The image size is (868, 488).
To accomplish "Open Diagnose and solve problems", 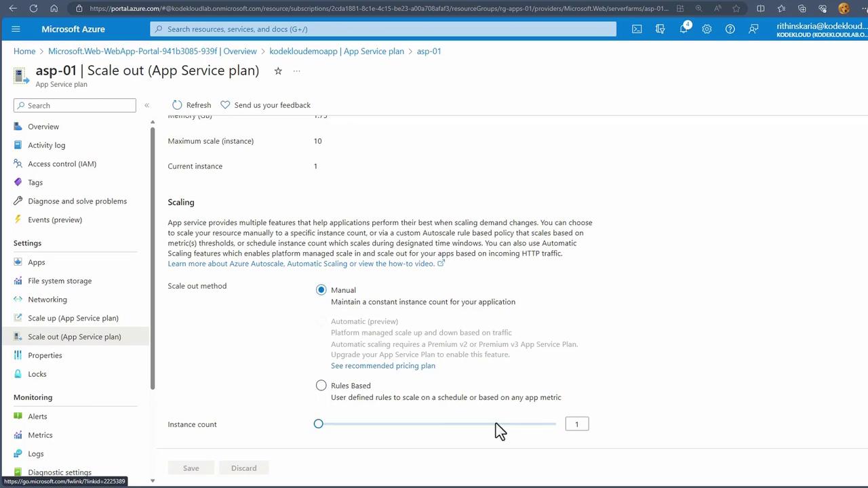I will [77, 201].
